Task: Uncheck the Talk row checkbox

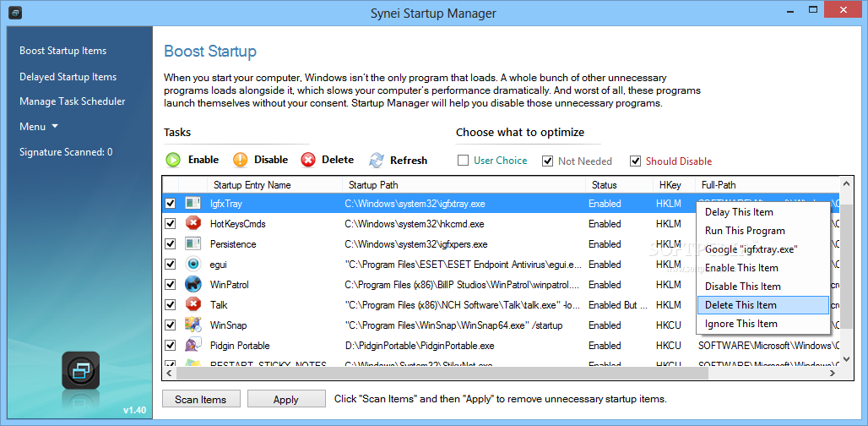Action: (x=171, y=304)
